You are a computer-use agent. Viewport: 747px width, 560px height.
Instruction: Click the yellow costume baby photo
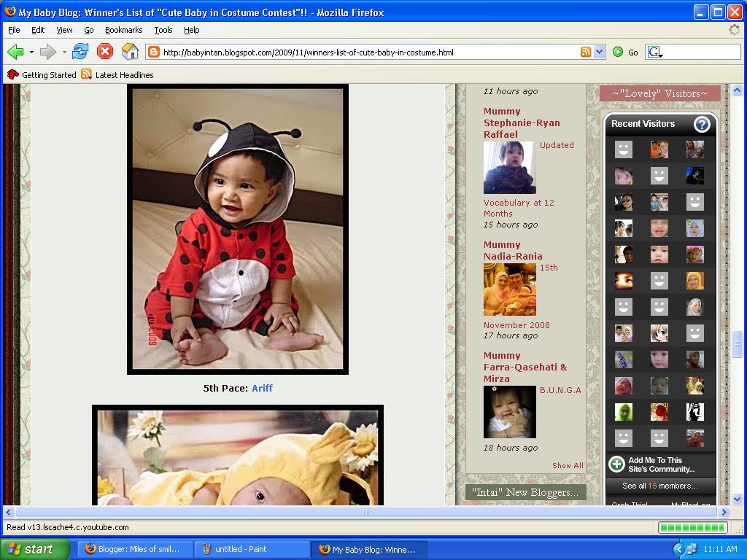[x=238, y=455]
